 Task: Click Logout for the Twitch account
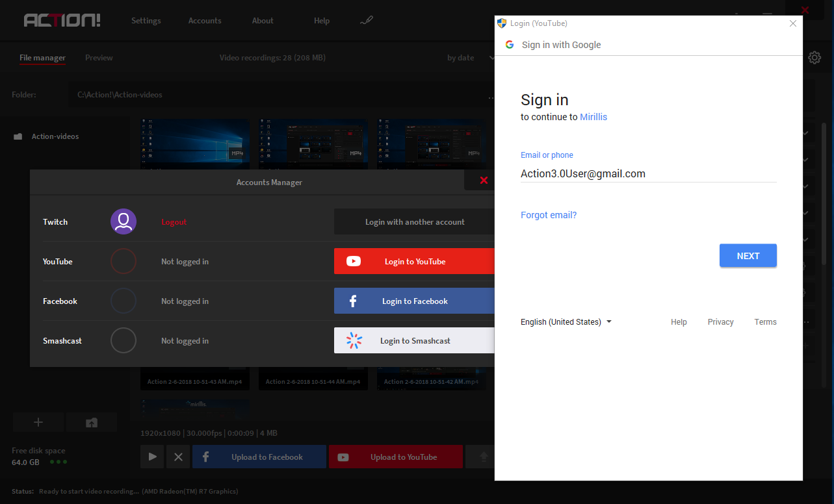174,222
